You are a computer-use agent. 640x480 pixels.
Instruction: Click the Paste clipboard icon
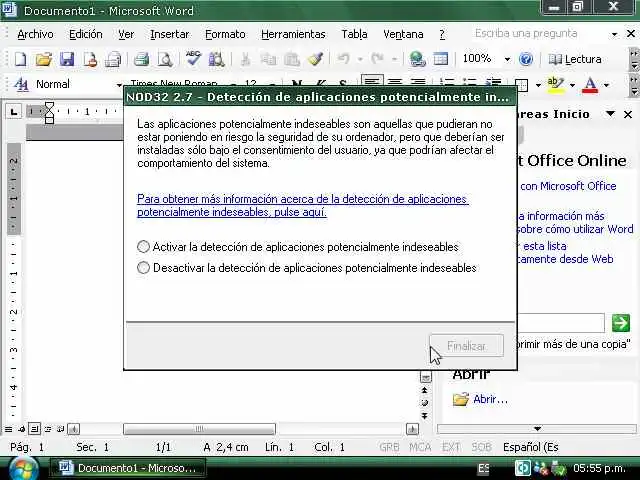(292, 60)
